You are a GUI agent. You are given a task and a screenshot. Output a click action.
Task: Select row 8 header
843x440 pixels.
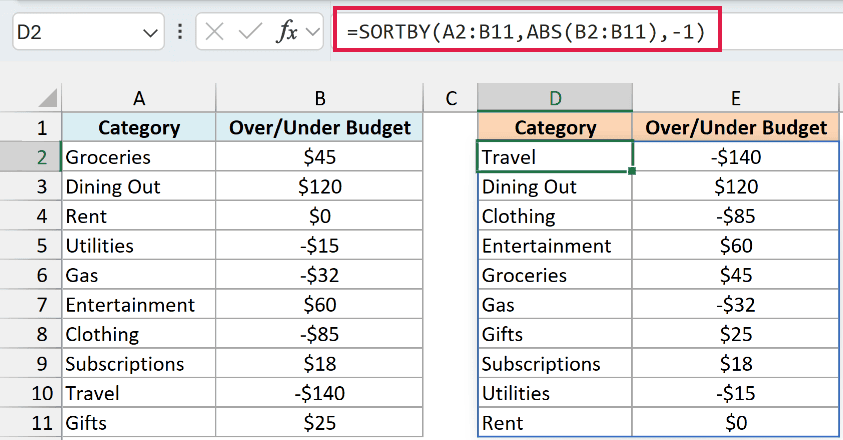tap(31, 334)
